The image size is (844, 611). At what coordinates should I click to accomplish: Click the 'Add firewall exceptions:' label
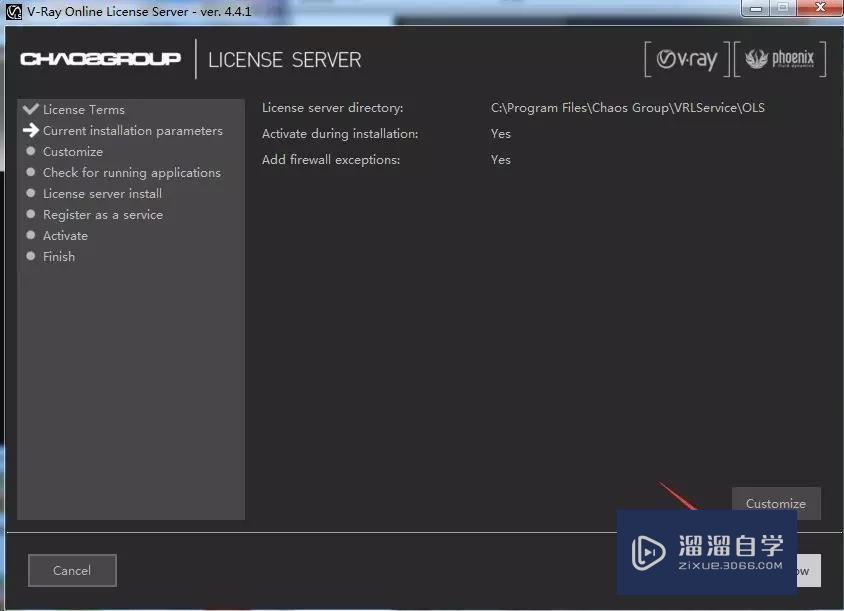point(331,160)
